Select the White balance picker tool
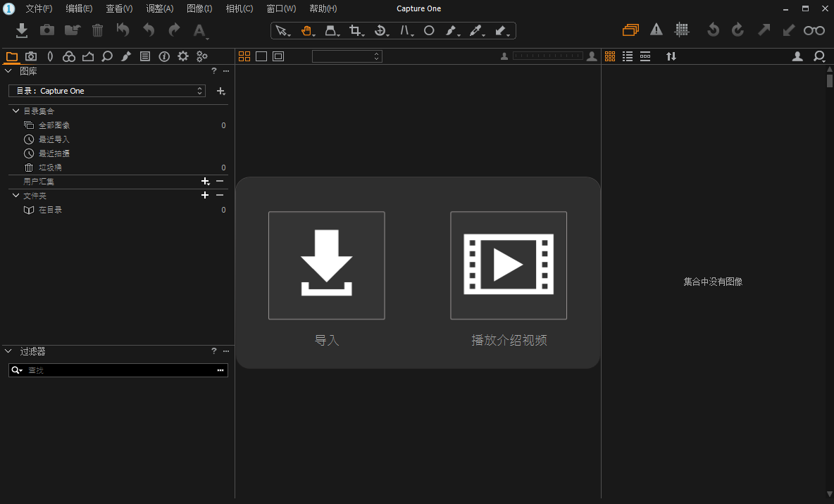Image resolution: width=834 pixels, height=504 pixels. point(476,31)
